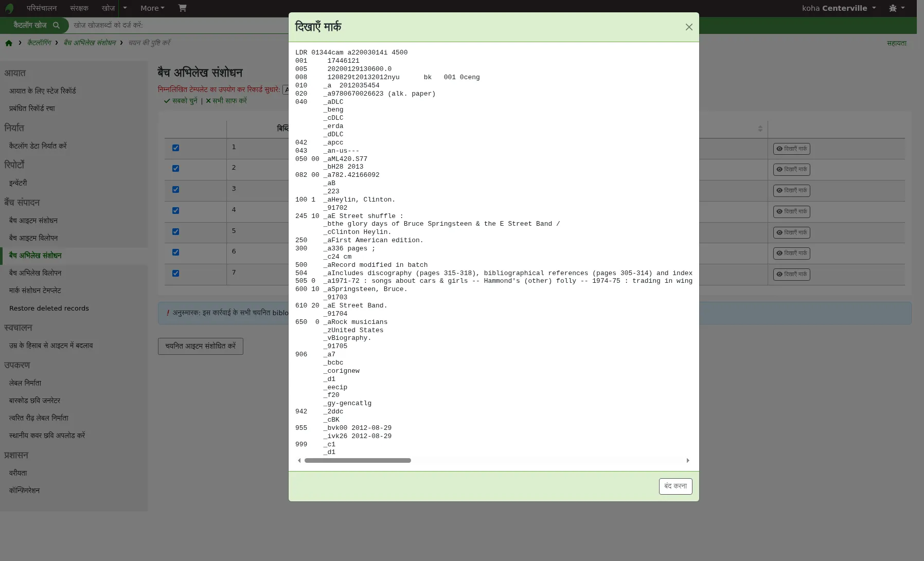
Task: Click the home breadcrumb icon
Action: (9, 43)
